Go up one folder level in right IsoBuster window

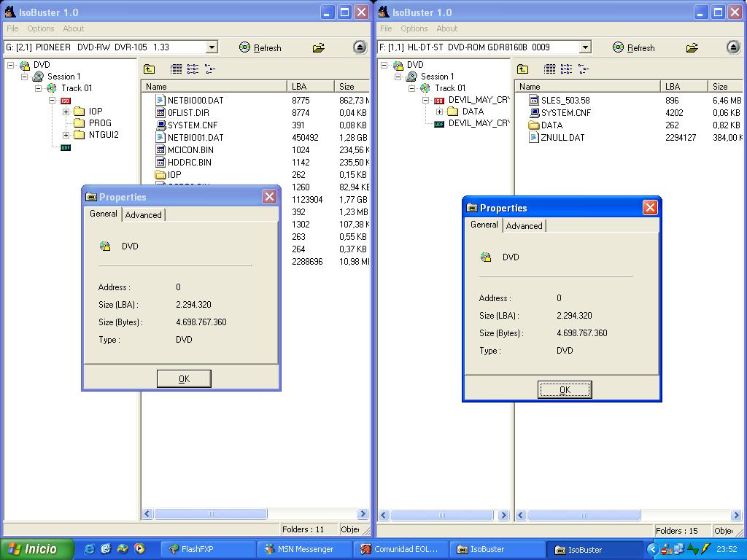click(x=522, y=69)
